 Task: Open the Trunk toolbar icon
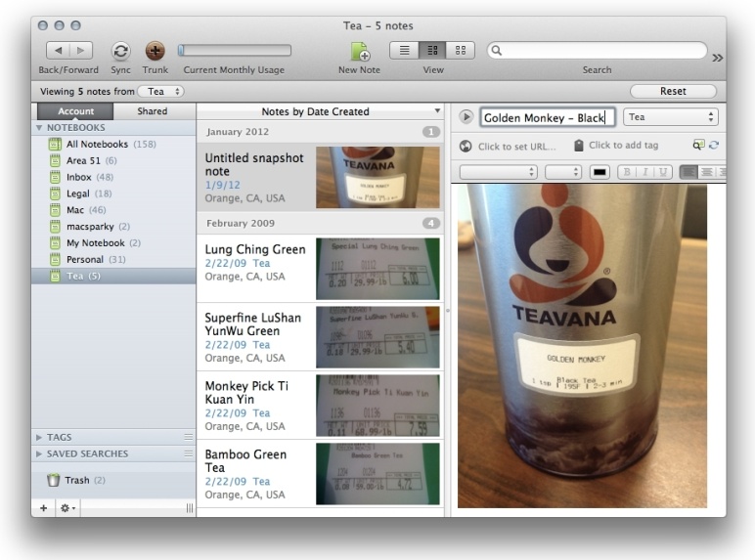click(155, 51)
